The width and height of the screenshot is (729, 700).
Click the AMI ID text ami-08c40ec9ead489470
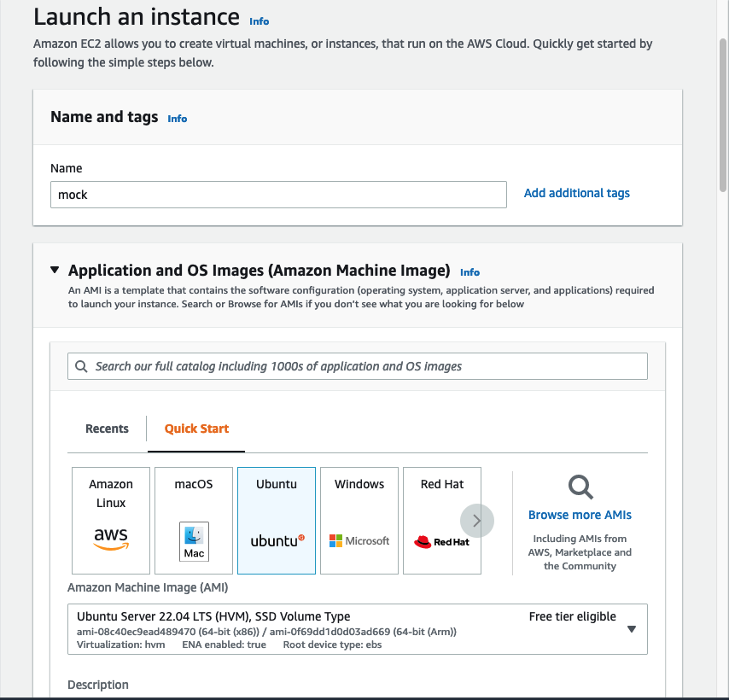point(137,632)
